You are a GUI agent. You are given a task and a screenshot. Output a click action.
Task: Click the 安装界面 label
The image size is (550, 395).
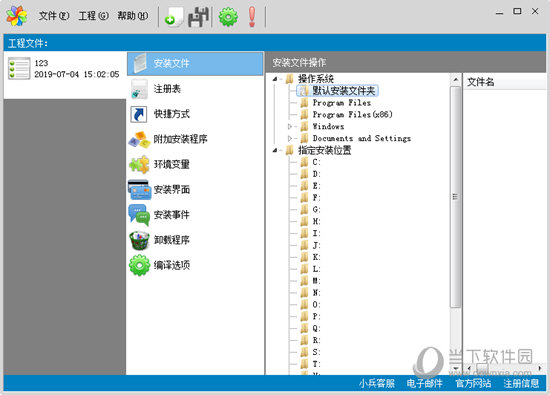[x=172, y=190]
